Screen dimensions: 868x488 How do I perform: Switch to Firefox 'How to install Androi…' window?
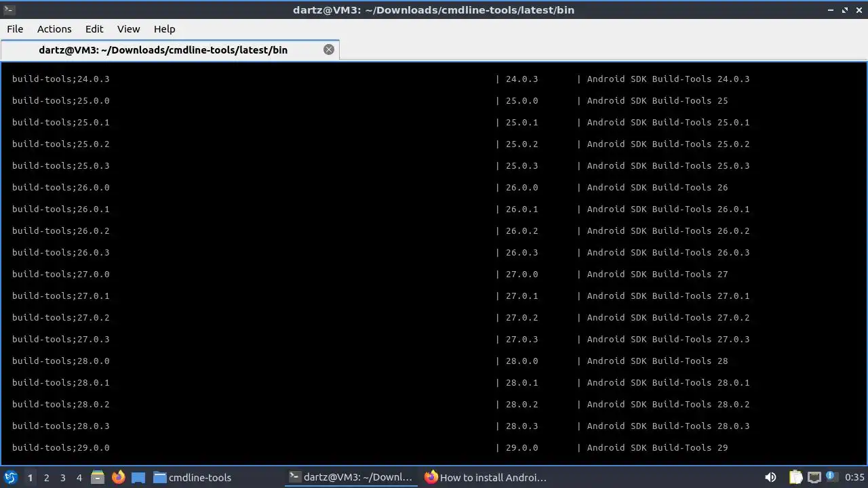(x=486, y=478)
